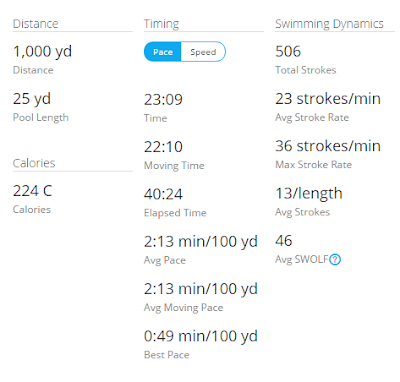Screen dimensions: 400x382
Task: Click the Avg Pace label
Action: click(x=165, y=260)
